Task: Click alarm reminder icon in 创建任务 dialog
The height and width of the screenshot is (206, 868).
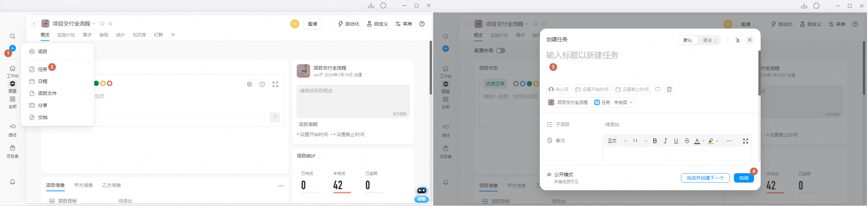Action: 669,89
